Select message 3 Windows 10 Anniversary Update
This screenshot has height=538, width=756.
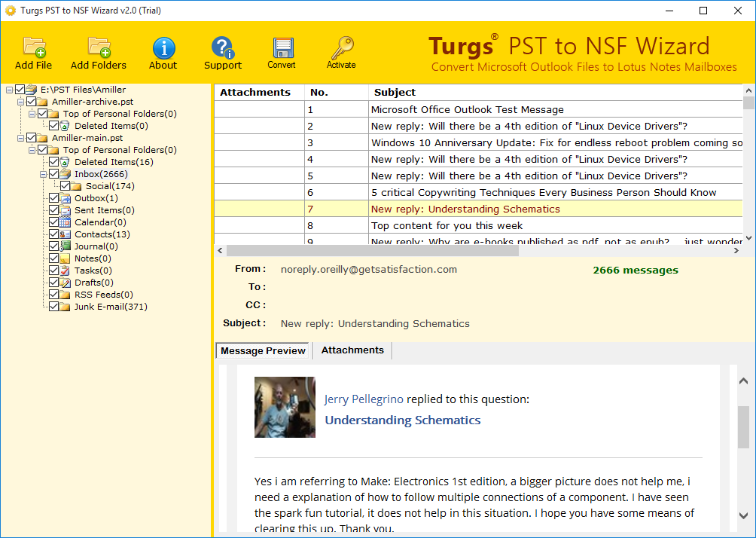pos(478,143)
